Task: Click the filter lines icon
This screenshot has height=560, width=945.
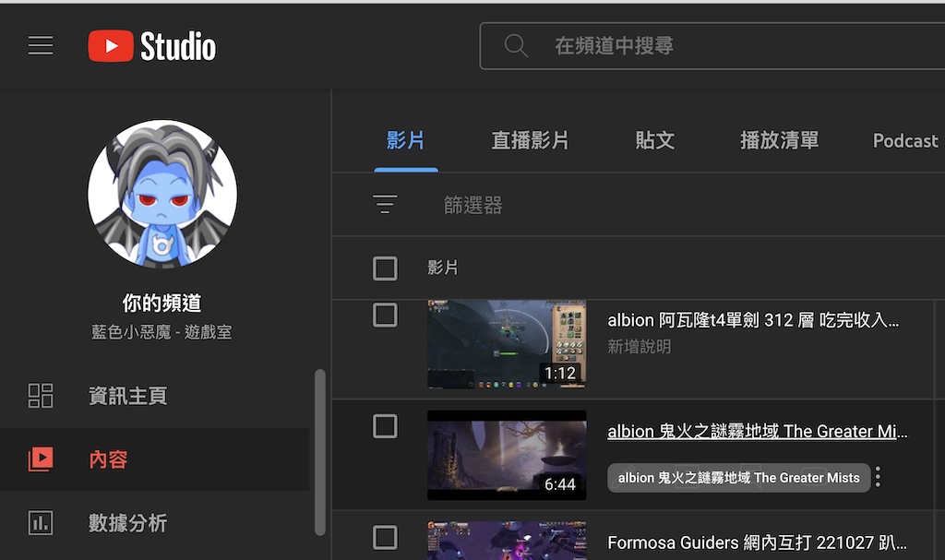Action: point(385,205)
